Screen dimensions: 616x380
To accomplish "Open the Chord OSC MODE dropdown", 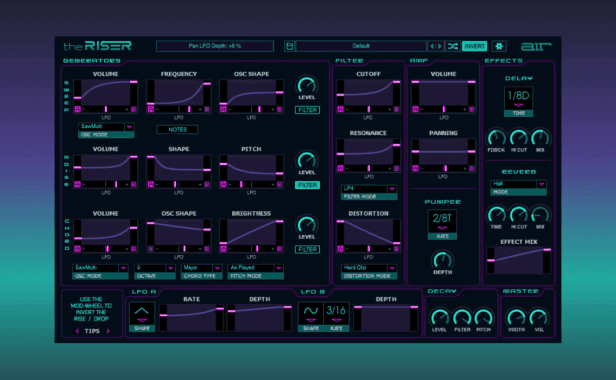I will point(100,268).
